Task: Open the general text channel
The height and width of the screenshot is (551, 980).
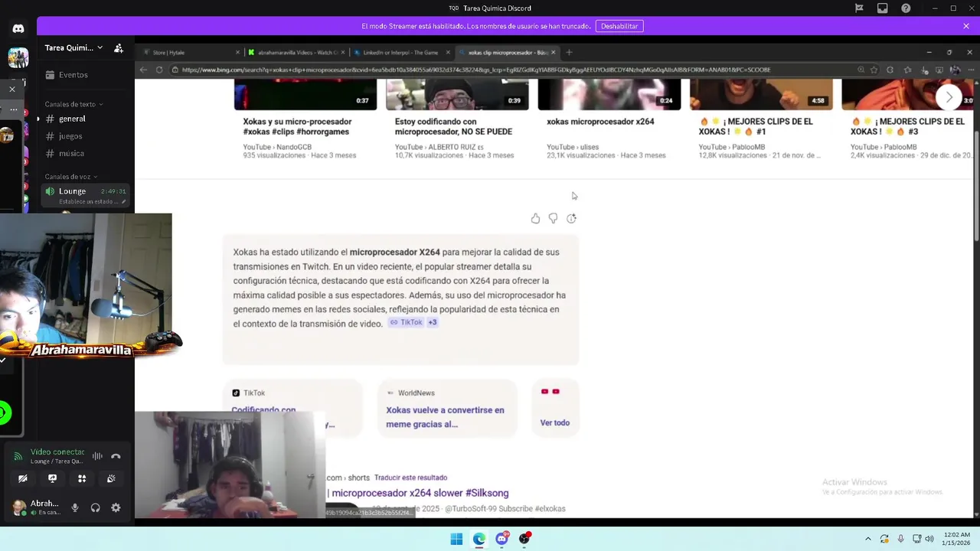Action: [x=87, y=119]
